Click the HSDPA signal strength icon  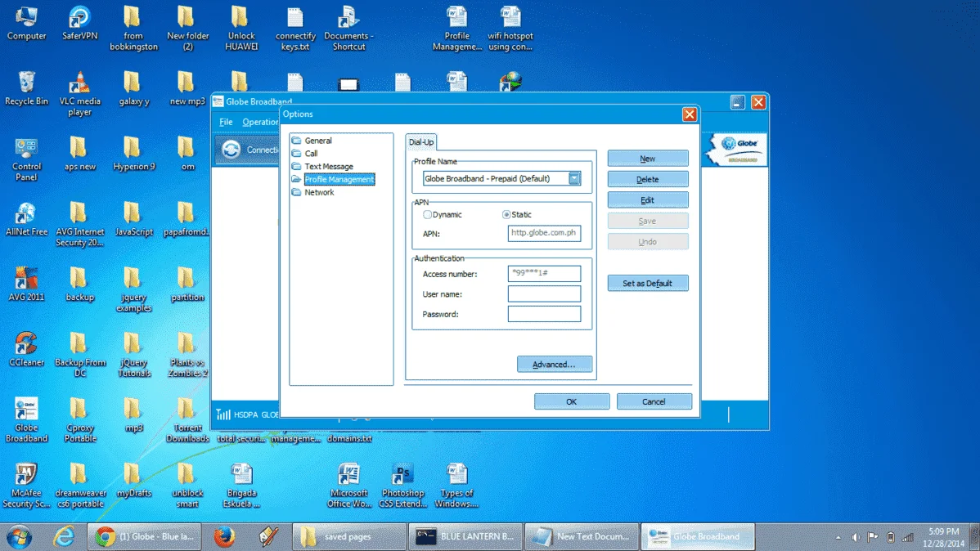click(x=223, y=414)
